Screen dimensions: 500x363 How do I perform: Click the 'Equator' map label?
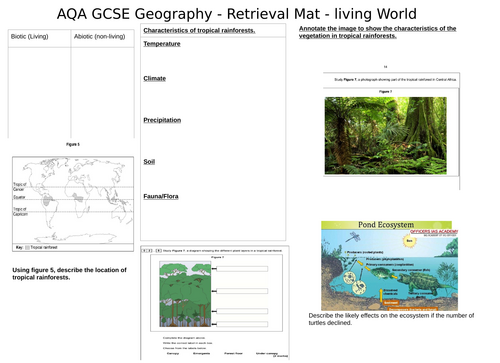[19, 197]
